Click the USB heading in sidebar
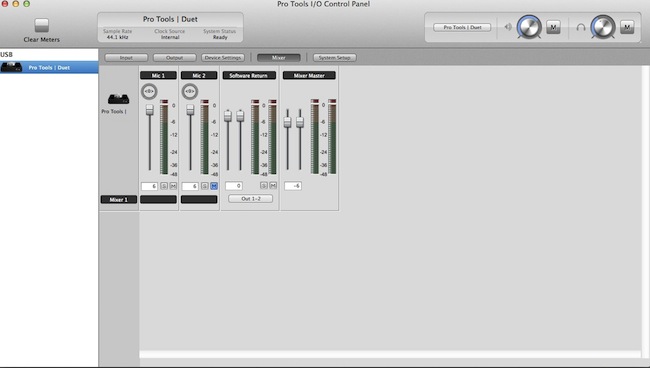Viewport: 650px width, 368px height. coord(6,54)
